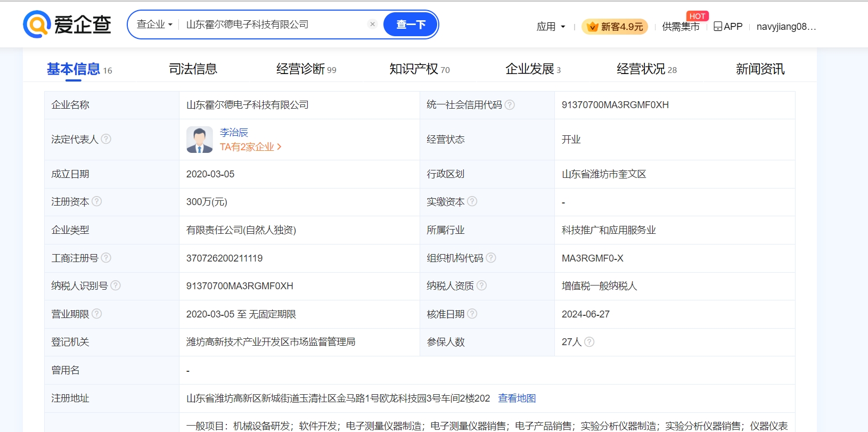This screenshot has height=432, width=868.
Task: Open 李治辰 legal representative profile link
Action: tap(234, 133)
